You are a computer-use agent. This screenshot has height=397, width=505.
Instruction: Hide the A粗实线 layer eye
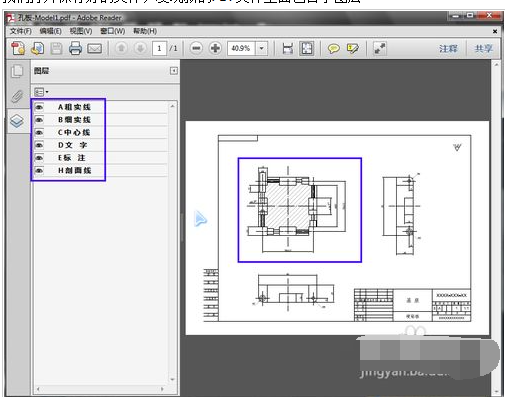point(39,107)
